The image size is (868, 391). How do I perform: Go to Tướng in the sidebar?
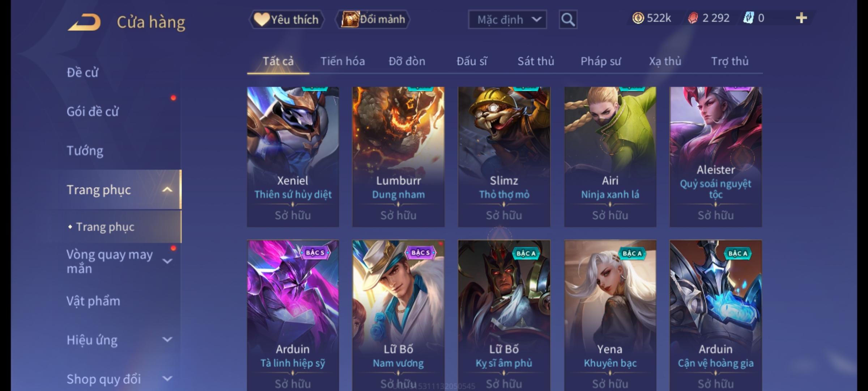pos(85,151)
